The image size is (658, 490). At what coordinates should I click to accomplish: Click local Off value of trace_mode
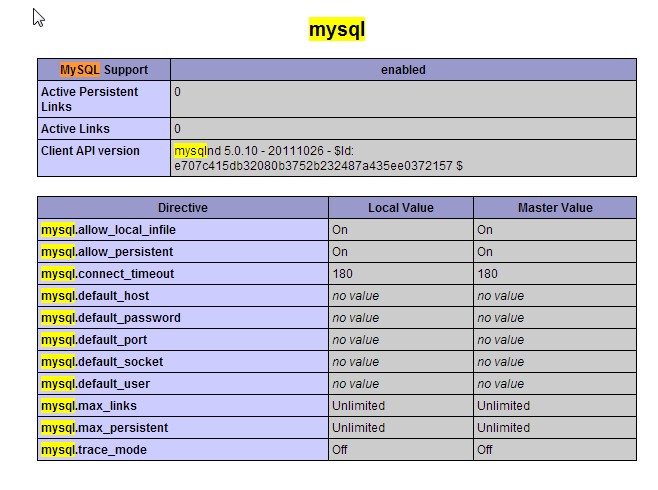[x=339, y=450]
